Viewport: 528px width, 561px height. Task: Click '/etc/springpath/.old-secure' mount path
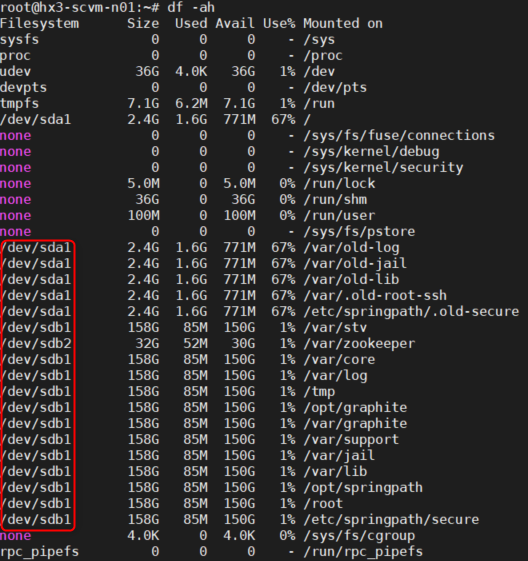point(411,312)
